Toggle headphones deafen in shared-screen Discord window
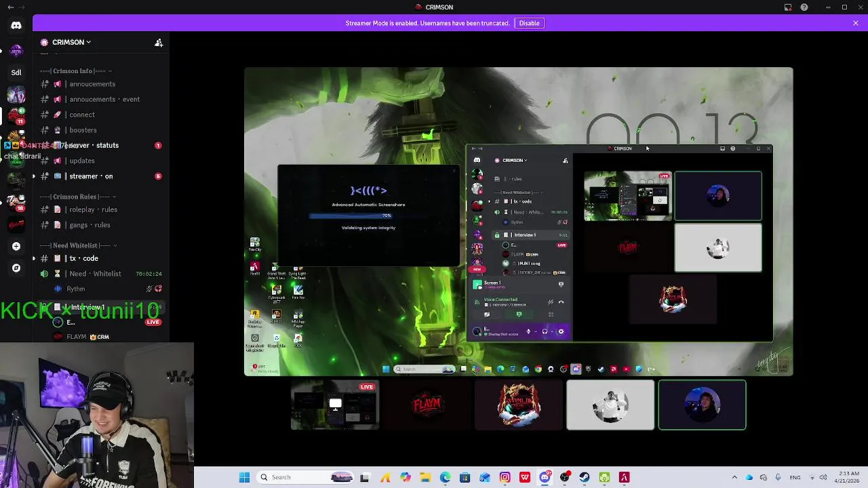This screenshot has width=868, height=488. click(x=545, y=331)
